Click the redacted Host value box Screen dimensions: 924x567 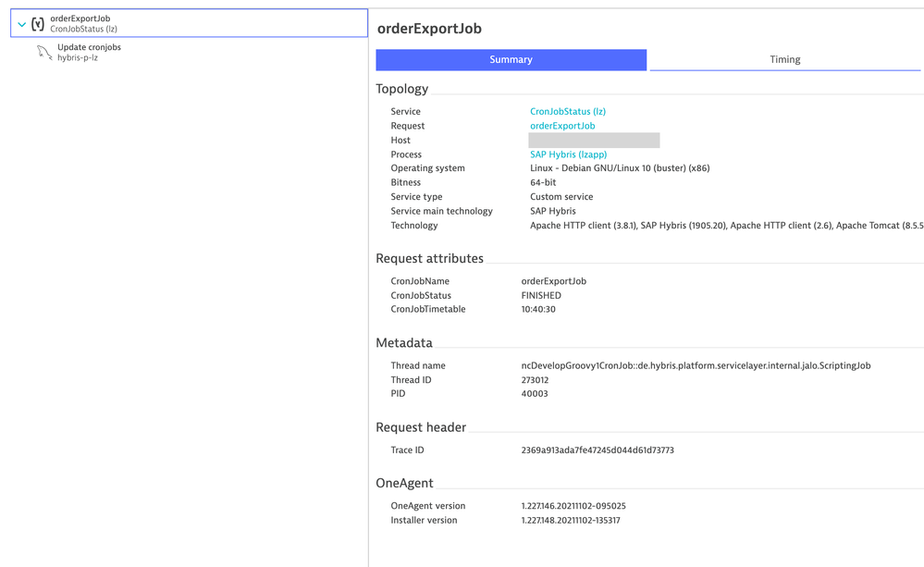click(594, 141)
